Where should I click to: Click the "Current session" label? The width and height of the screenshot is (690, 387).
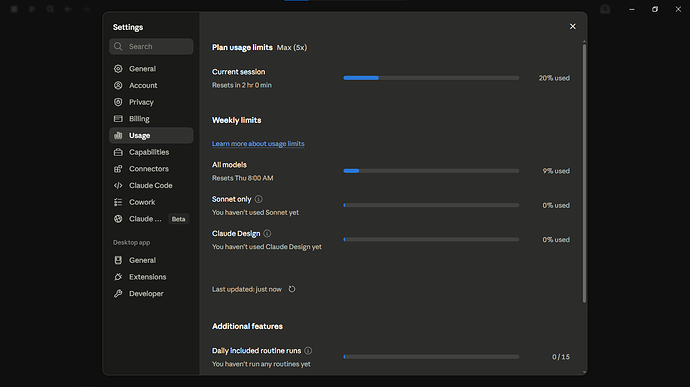coord(239,72)
